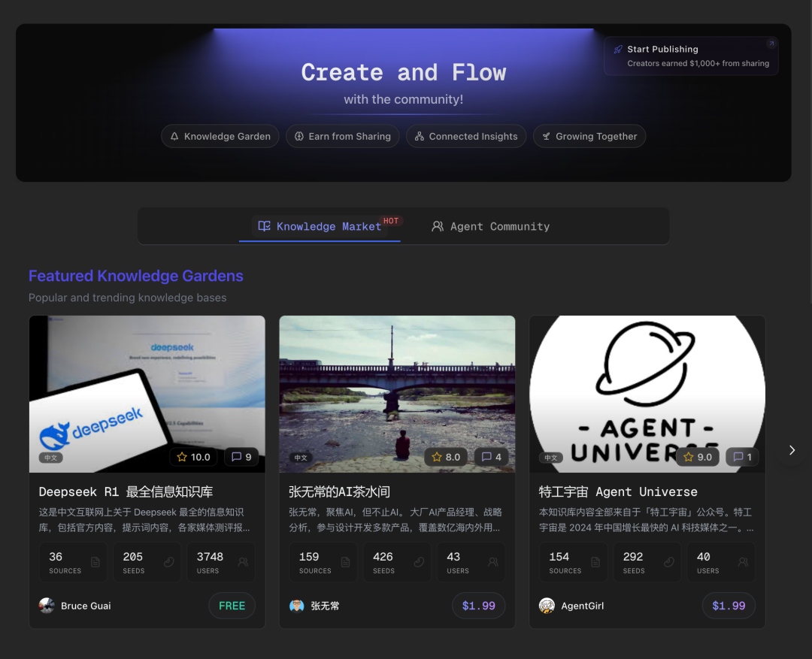Click the 36 Sources stat box
812x659 pixels.
(x=73, y=562)
